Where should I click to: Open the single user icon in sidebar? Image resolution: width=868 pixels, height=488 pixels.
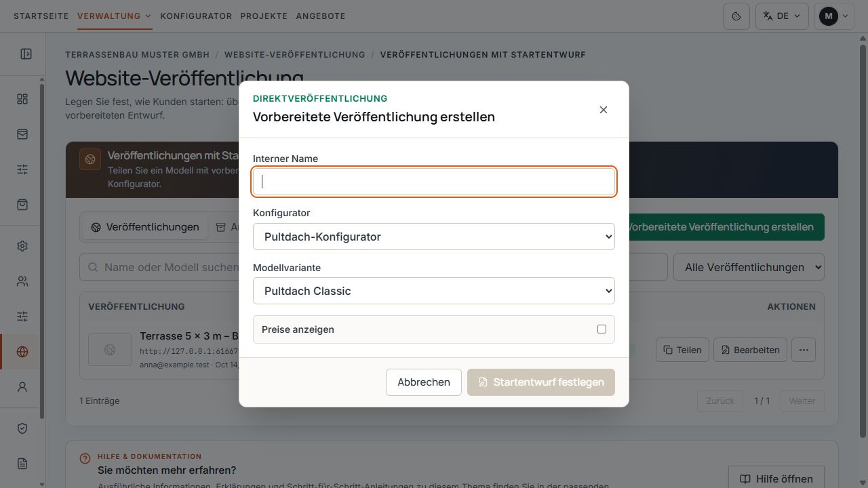pos(22,387)
